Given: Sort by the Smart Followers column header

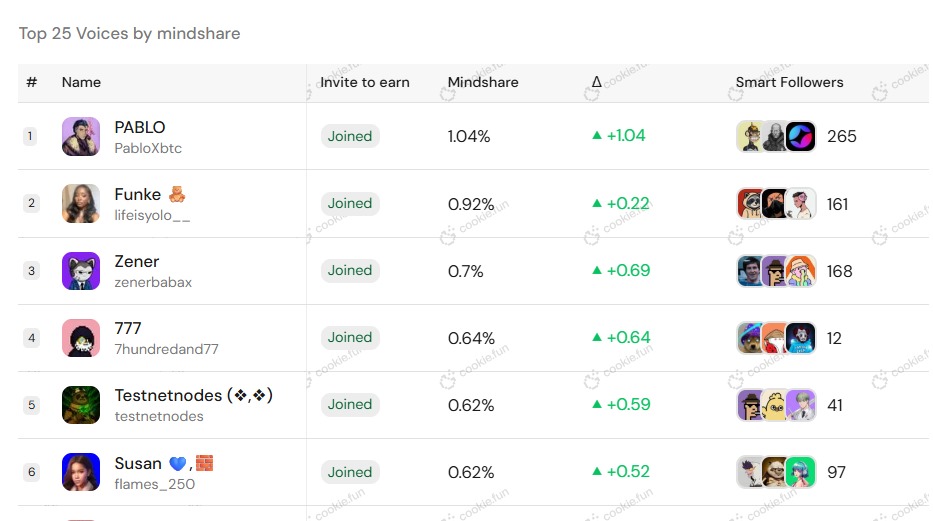Looking at the screenshot, I should click(789, 82).
